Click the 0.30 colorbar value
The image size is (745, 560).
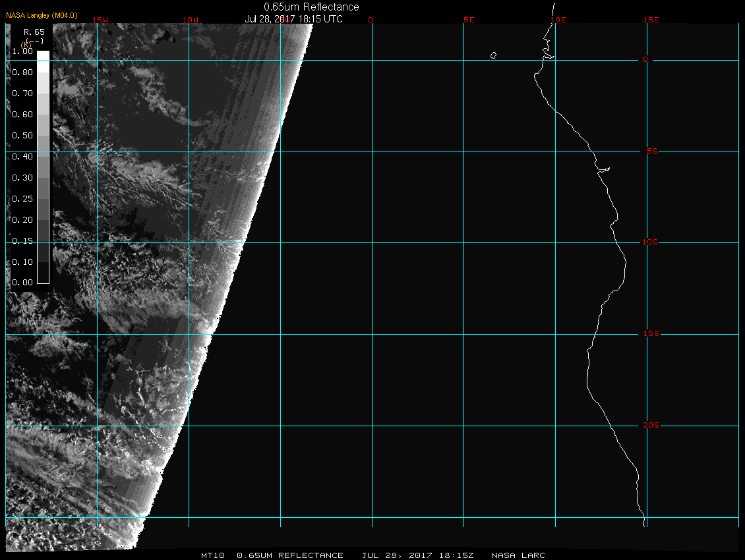coord(22,178)
